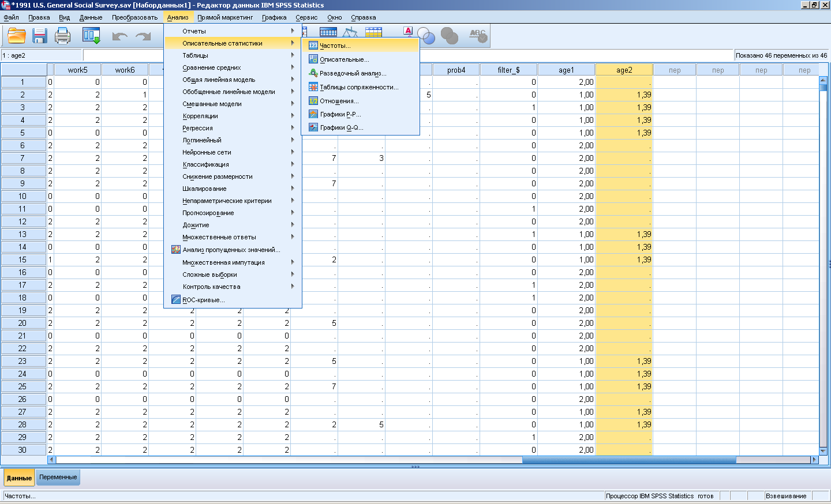This screenshot has width=831, height=504.
Task: Expand Таблицы submenu in Analyze menu
Action: coord(233,55)
